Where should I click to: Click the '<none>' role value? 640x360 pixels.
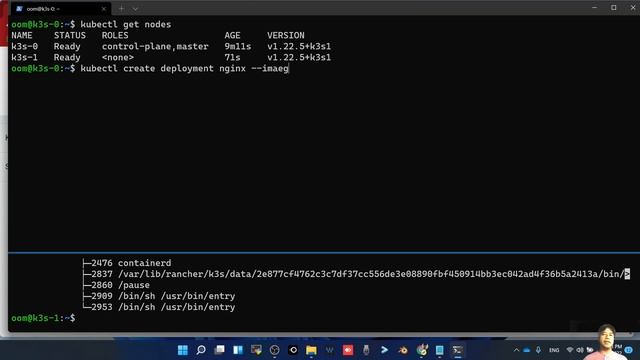click(118, 58)
